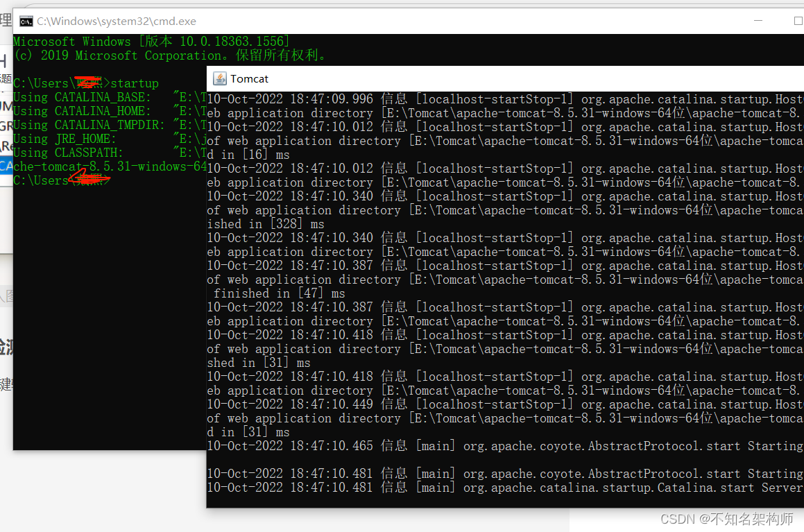Click the C:\Windows\system32\cmd.exe title text

pyautogui.click(x=117, y=22)
